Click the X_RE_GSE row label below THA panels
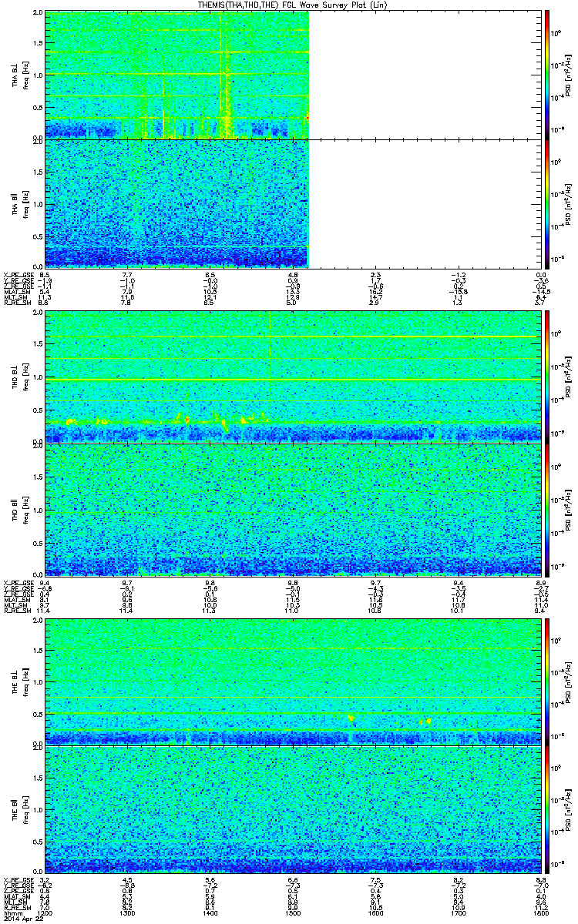Image resolution: width=578 pixels, height=924 pixels. [x=18, y=274]
